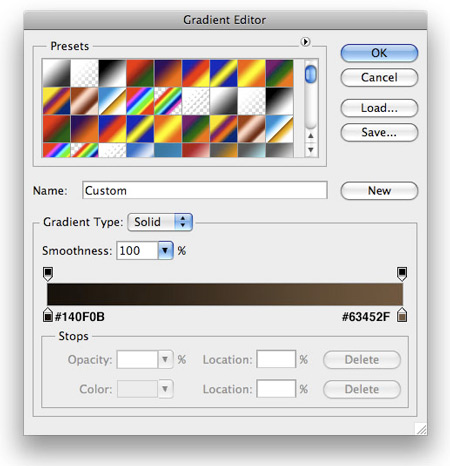The width and height of the screenshot is (450, 466).
Task: Click the Save... button
Action: [379, 132]
